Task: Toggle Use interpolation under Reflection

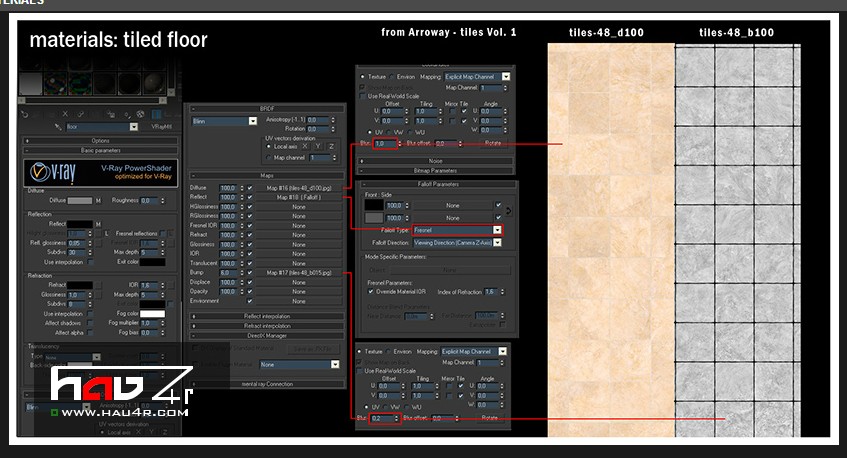Action: click(x=90, y=262)
